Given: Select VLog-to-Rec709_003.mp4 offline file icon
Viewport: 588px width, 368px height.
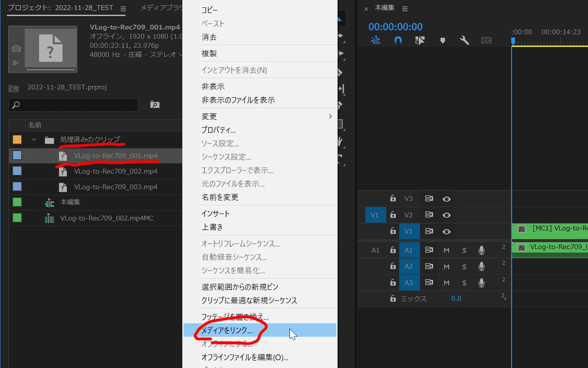Looking at the screenshot, I should tap(63, 187).
